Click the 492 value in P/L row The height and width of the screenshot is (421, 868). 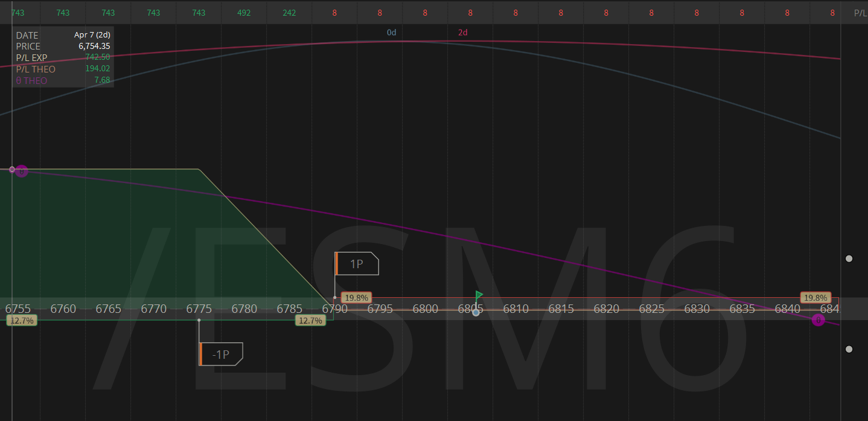point(244,13)
